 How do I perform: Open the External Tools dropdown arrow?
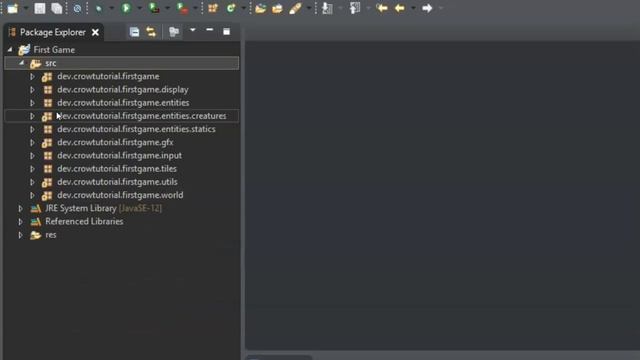tap(195, 8)
